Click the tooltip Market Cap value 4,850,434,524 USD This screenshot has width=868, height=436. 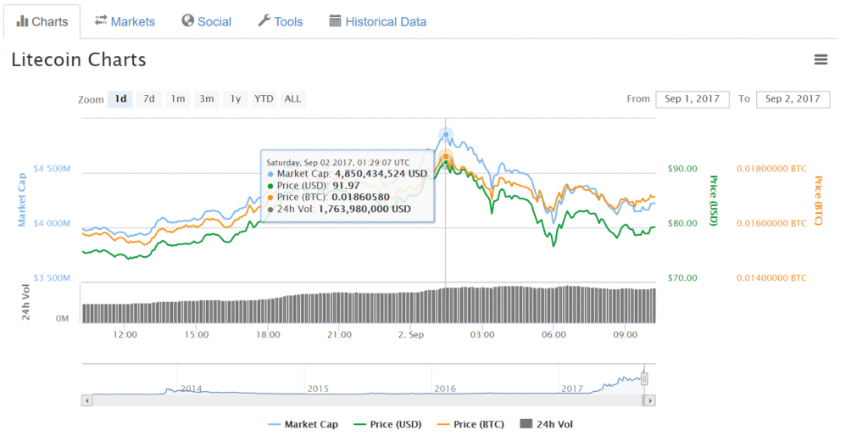click(381, 173)
